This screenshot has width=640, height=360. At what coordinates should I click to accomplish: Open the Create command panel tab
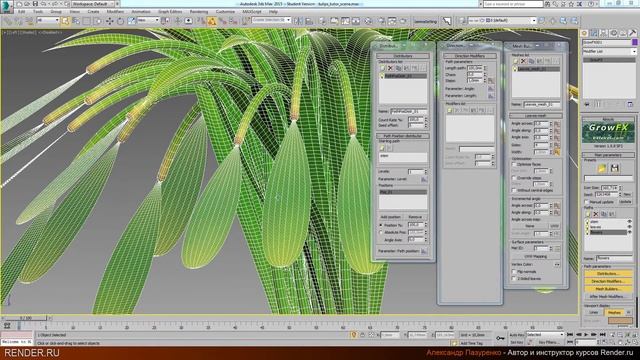pos(584,33)
